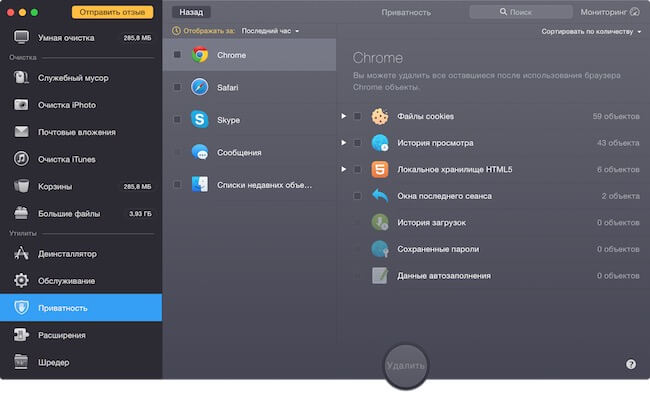Click the История загрузок download icon
Screen dimensions: 650x399
point(380,222)
